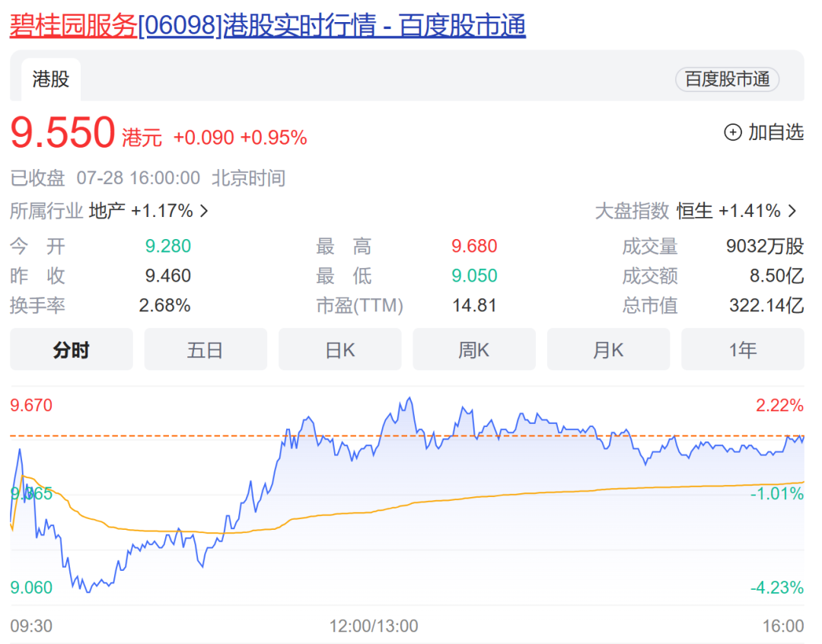This screenshot has height=644, width=822.
Task: Switch to 月K chart tab
Action: [608, 349]
